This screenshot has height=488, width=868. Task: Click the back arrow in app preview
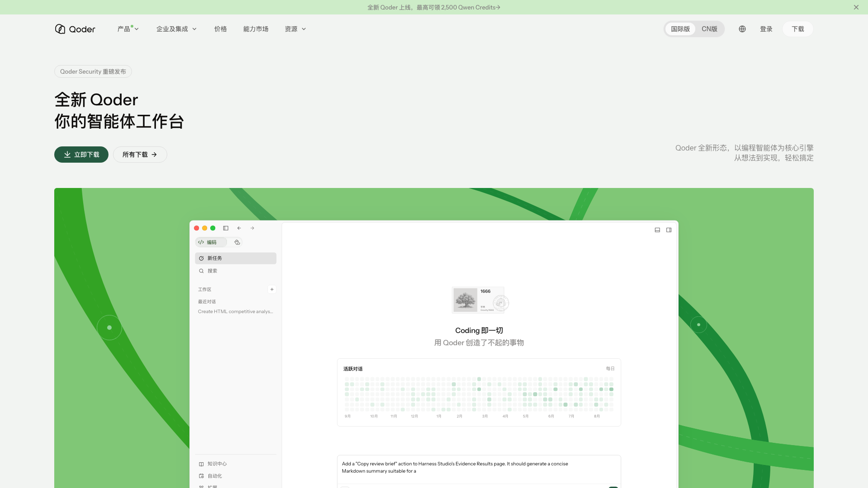[x=239, y=228]
